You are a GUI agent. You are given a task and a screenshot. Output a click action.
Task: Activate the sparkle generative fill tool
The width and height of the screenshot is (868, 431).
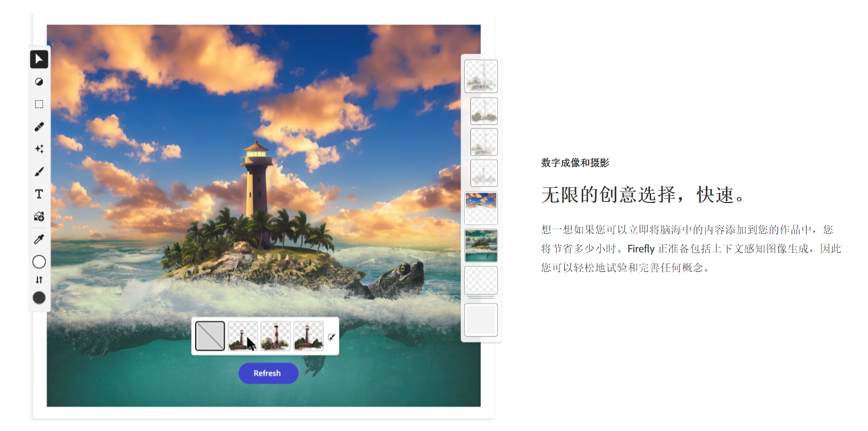39,149
